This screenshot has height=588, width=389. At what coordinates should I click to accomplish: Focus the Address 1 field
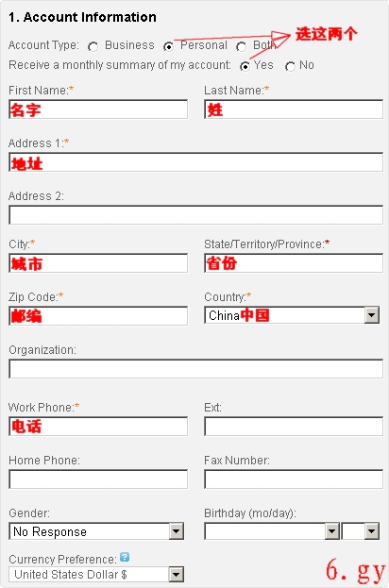pos(195,162)
